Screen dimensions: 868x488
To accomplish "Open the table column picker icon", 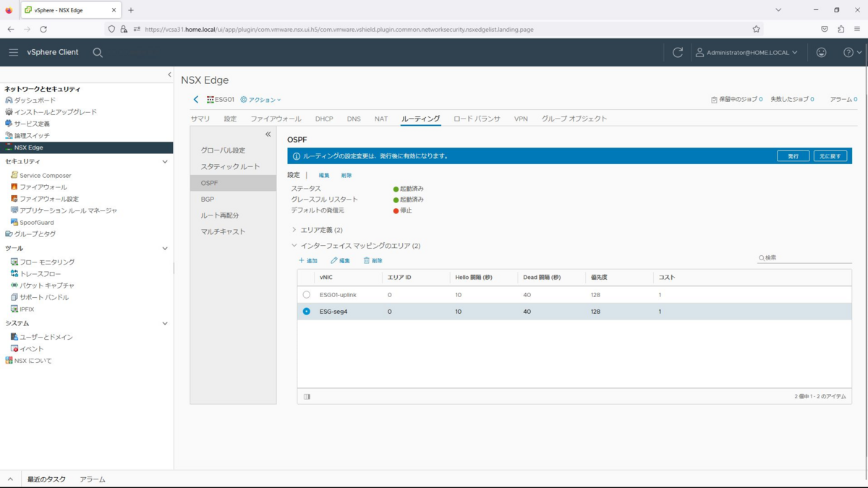I will tap(307, 397).
